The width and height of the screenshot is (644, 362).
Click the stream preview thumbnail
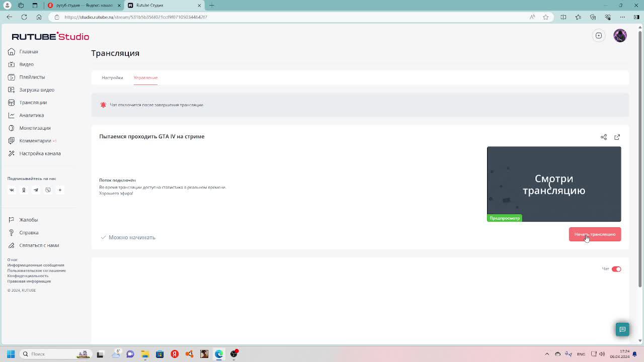tap(553, 184)
